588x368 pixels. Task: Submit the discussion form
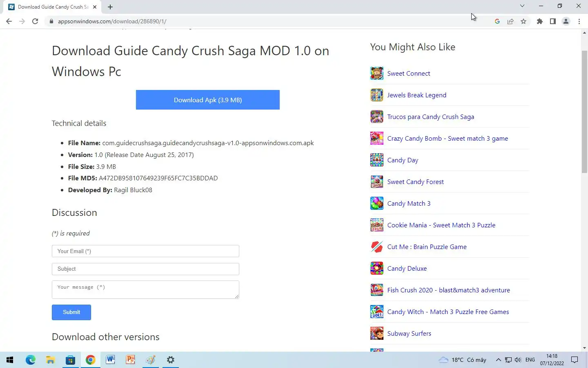pos(71,312)
